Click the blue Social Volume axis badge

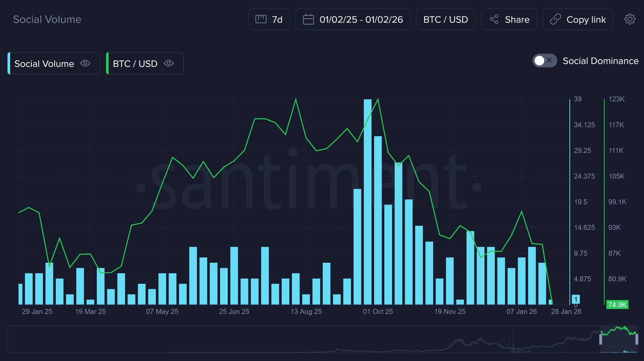click(x=576, y=299)
